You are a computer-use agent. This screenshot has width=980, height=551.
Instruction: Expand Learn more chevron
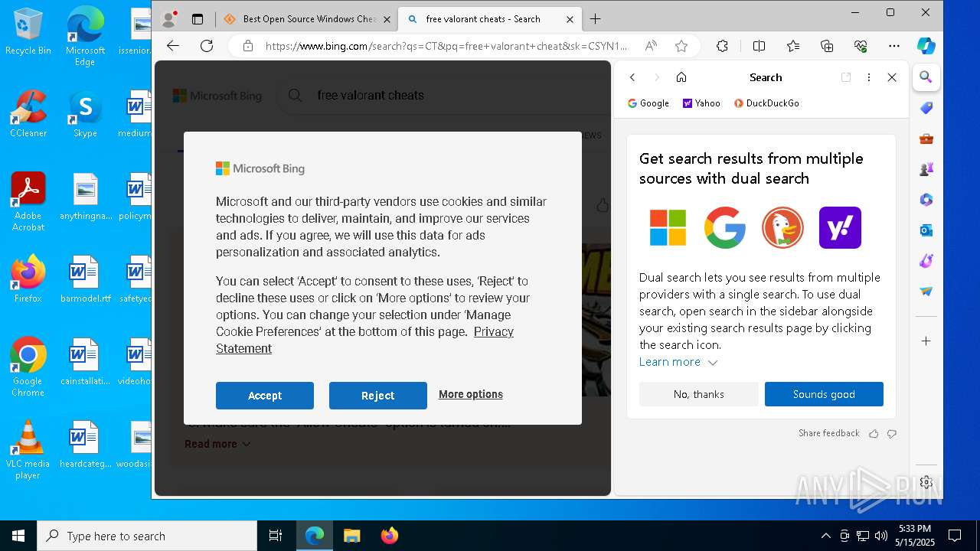pos(712,362)
